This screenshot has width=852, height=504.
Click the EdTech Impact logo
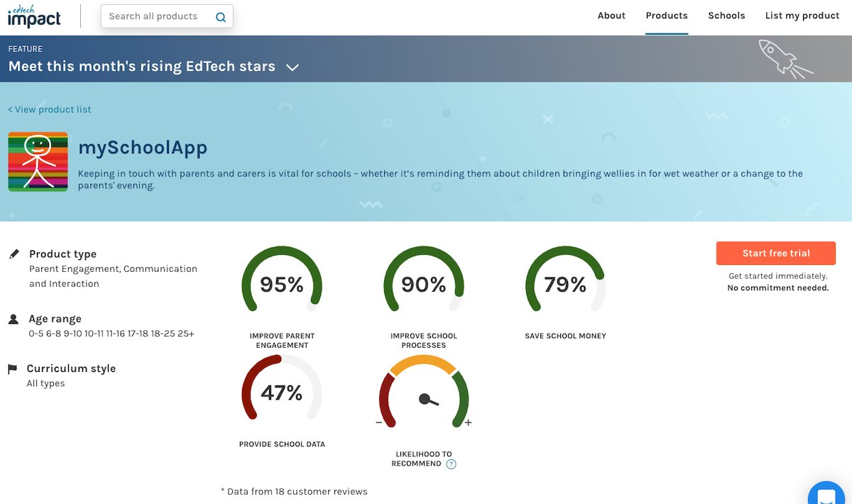coord(34,16)
